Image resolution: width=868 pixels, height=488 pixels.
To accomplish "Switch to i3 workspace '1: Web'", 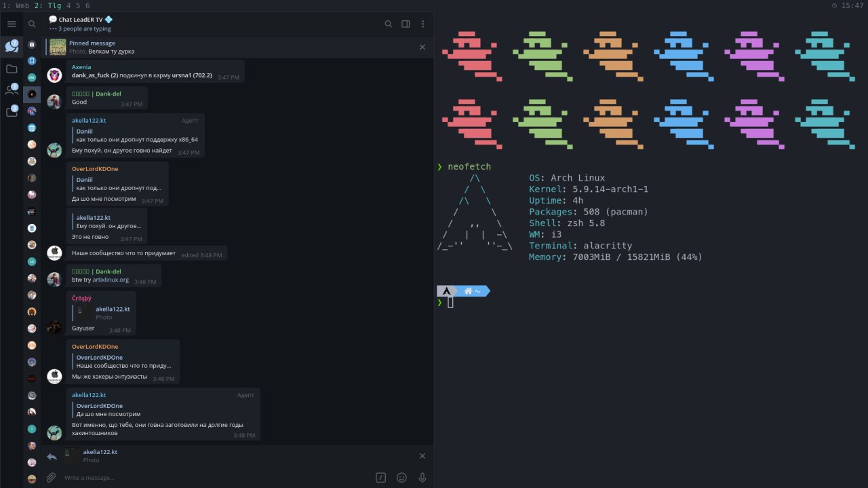I will (x=15, y=5).
